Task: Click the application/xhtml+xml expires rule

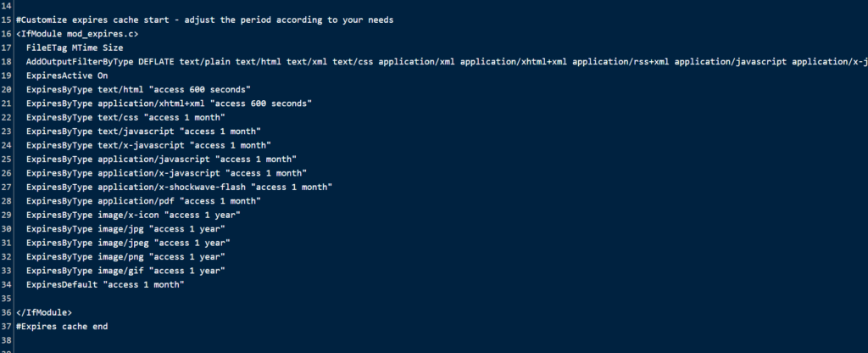Action: [170, 104]
